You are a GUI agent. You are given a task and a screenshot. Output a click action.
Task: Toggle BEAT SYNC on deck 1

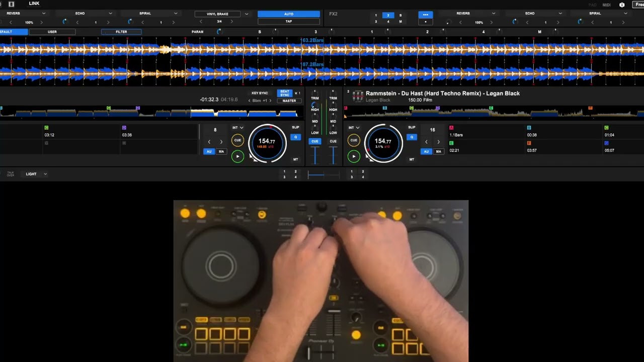[285, 94]
